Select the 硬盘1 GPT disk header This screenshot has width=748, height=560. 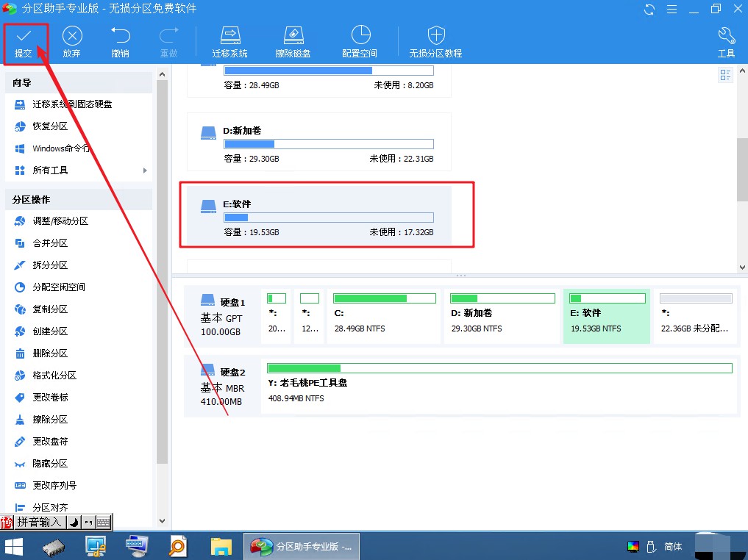click(222, 316)
